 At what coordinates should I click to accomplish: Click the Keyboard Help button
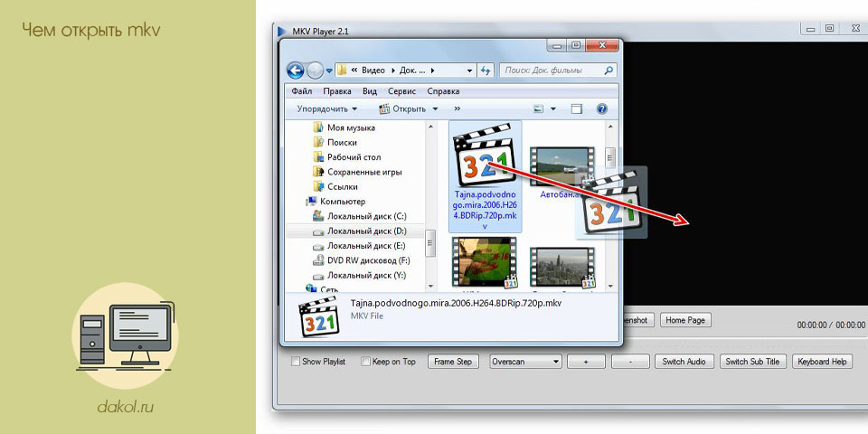coord(822,362)
